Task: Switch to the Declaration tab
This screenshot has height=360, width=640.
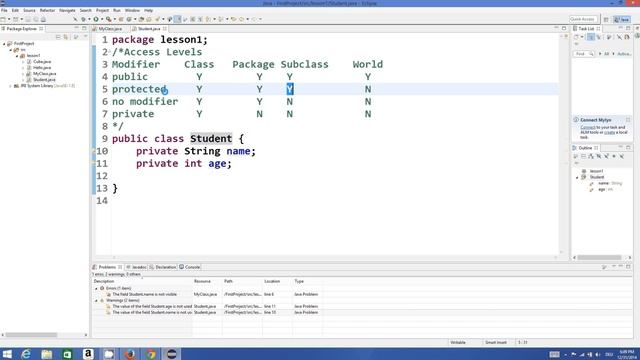Action: 163,267
